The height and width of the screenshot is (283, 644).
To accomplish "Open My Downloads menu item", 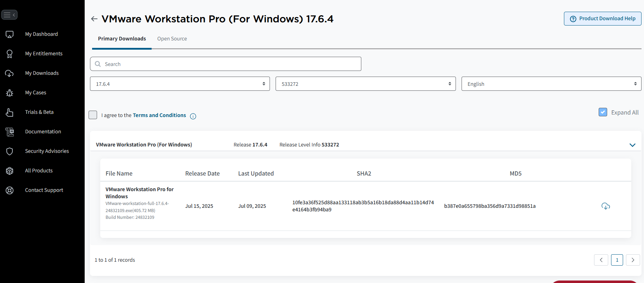I will 42,73.
